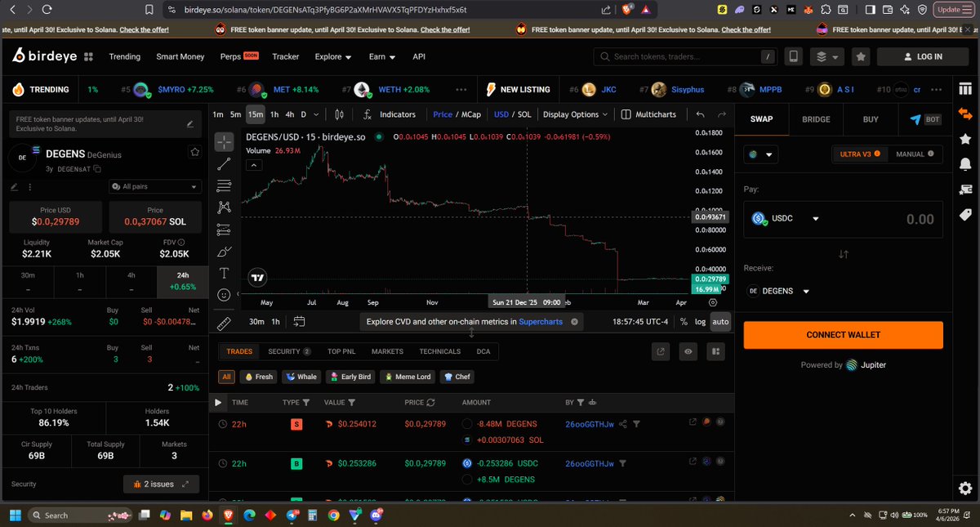Image resolution: width=980 pixels, height=527 pixels.
Task: Undo the last chart action
Action: pyautogui.click(x=700, y=114)
